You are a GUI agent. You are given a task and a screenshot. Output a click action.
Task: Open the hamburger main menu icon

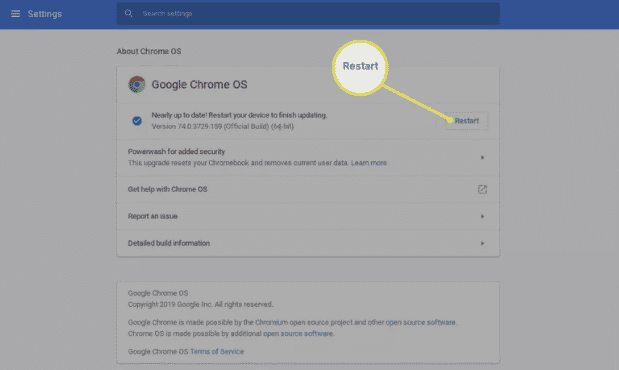click(15, 14)
